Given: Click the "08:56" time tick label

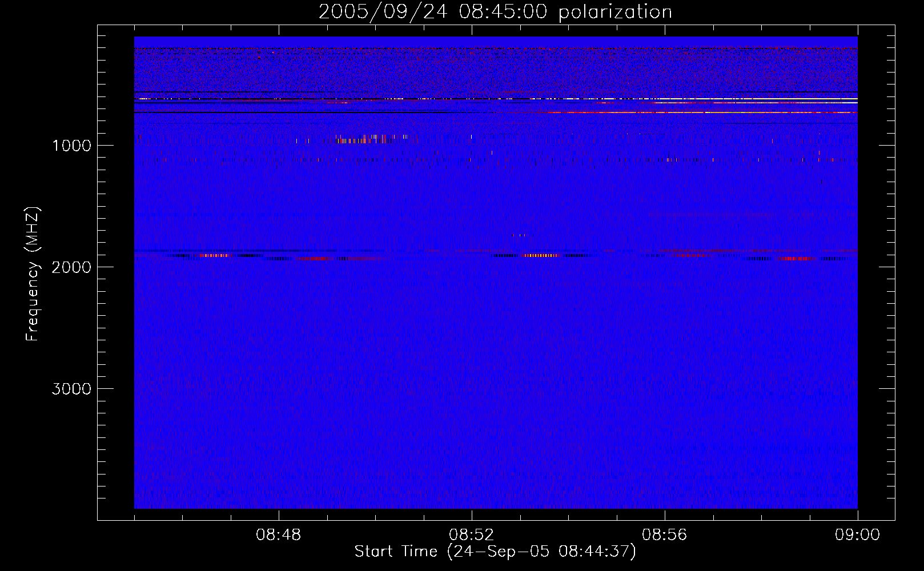Looking at the screenshot, I should click(664, 535).
